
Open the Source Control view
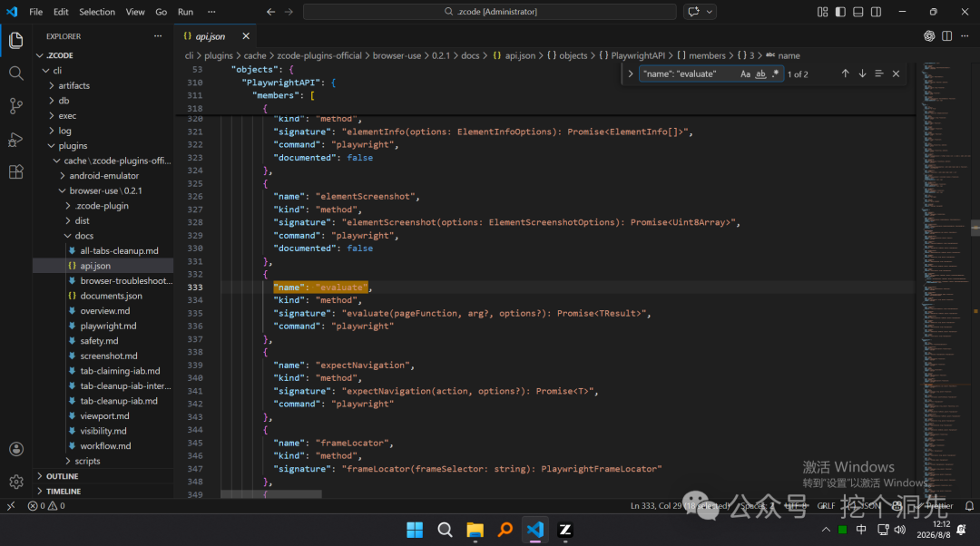[16, 106]
